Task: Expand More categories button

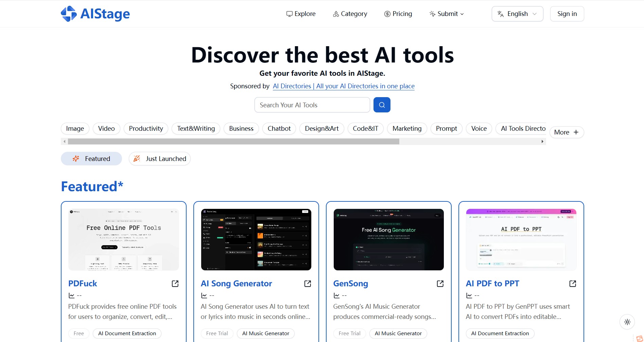Action: click(567, 132)
